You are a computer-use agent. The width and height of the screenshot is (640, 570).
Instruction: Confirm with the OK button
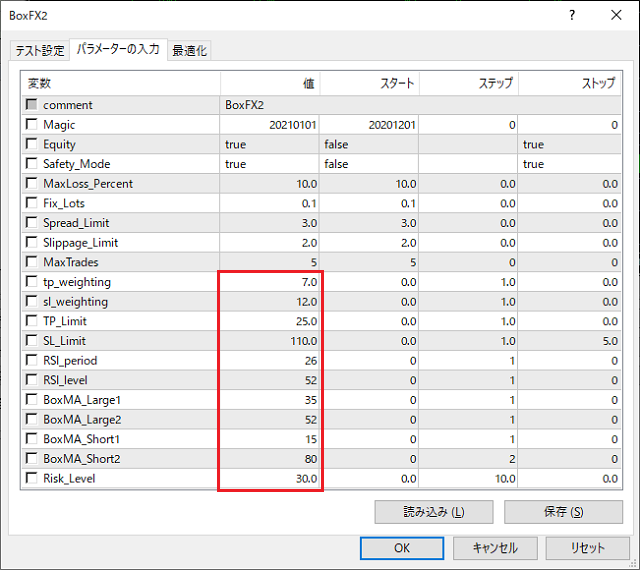(x=402, y=548)
